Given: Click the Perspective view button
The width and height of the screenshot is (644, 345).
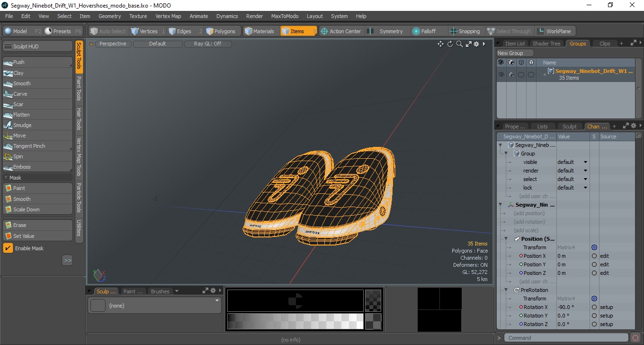Looking at the screenshot, I should click(x=113, y=44).
